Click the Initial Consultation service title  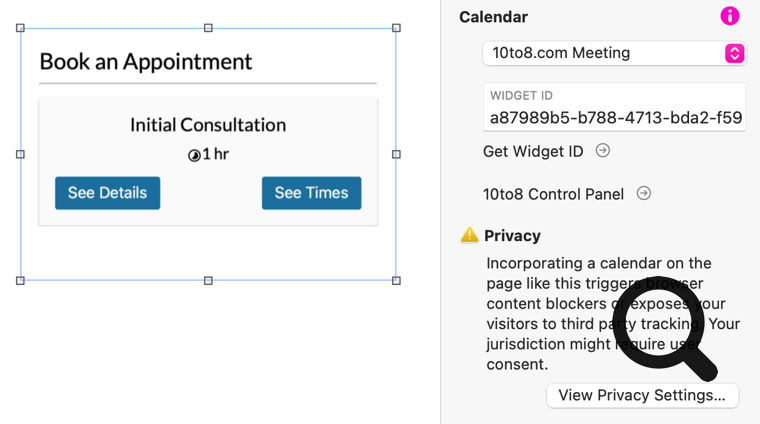tap(208, 125)
